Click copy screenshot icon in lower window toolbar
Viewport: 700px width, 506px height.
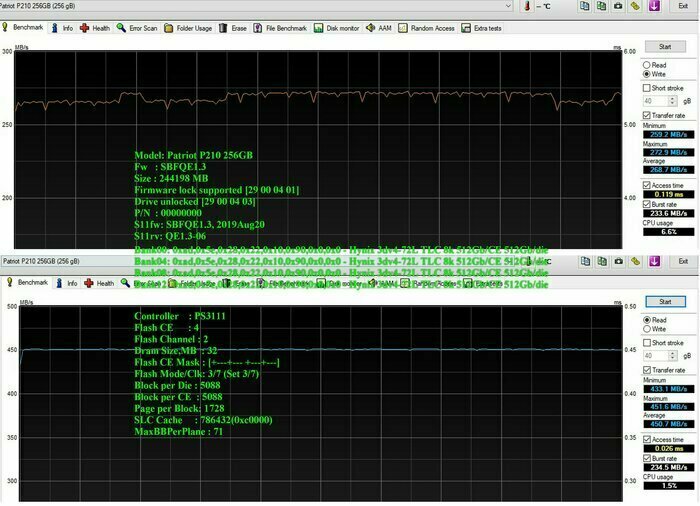[x=602, y=261]
